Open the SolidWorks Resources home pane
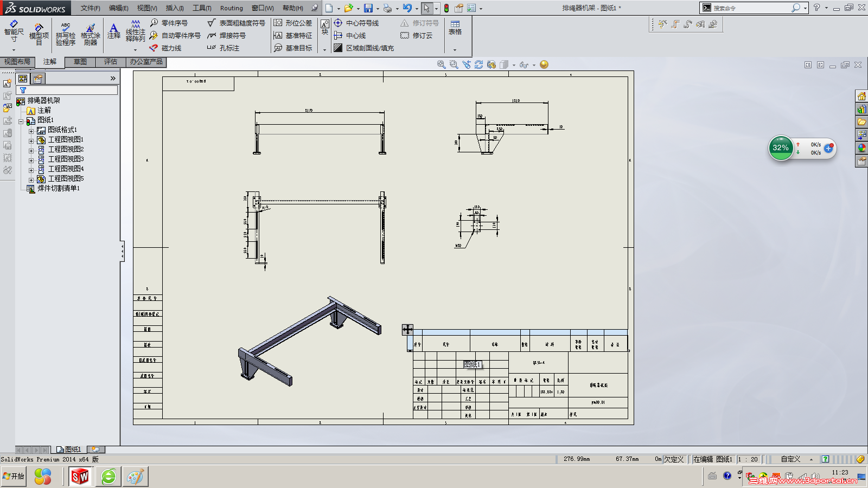 pos(861,96)
